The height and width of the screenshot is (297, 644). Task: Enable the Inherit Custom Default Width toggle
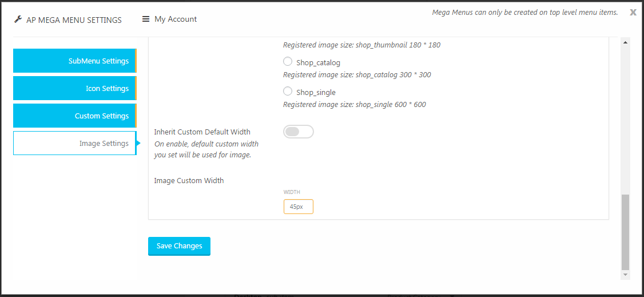[299, 132]
